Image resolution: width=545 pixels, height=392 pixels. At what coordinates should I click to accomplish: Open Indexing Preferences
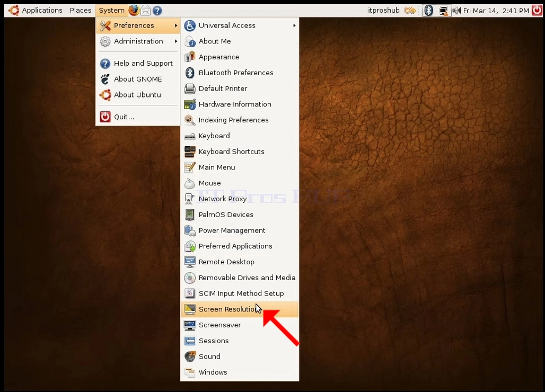[240, 120]
